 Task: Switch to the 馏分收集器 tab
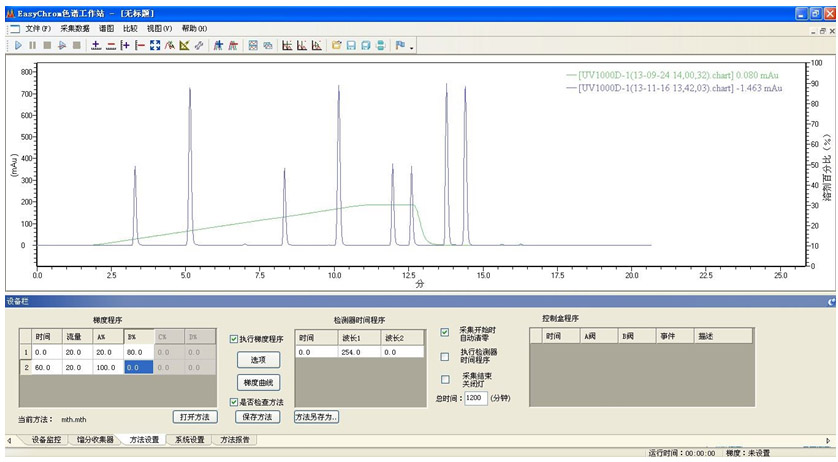click(95, 440)
